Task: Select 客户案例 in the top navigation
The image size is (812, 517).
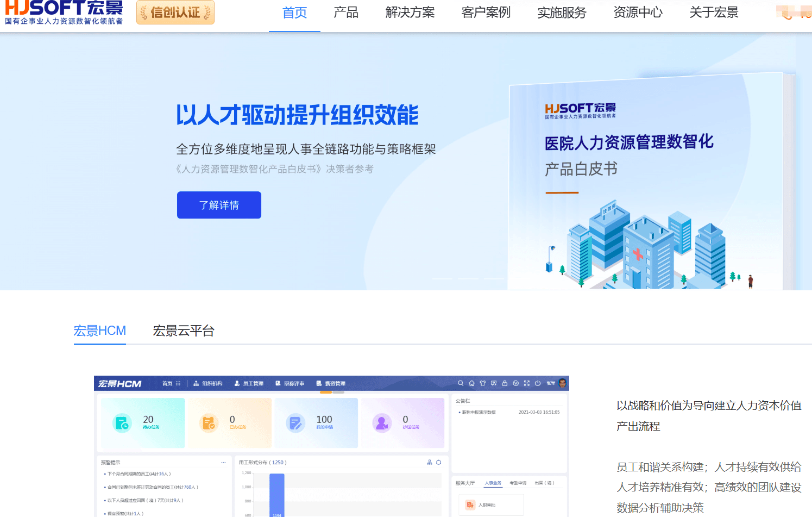Action: point(486,13)
